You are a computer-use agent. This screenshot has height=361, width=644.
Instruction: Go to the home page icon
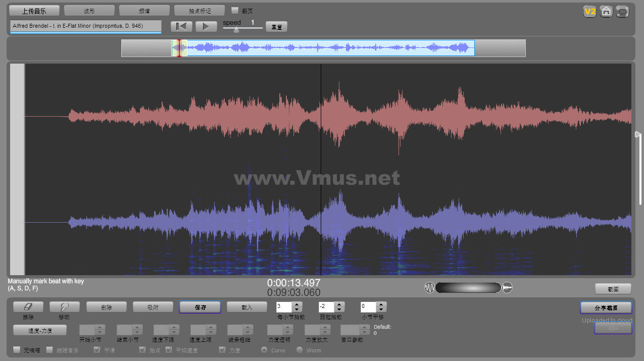(x=606, y=12)
